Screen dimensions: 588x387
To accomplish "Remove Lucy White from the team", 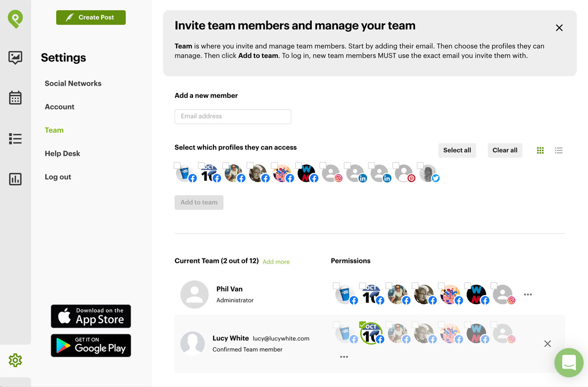I will tap(548, 344).
